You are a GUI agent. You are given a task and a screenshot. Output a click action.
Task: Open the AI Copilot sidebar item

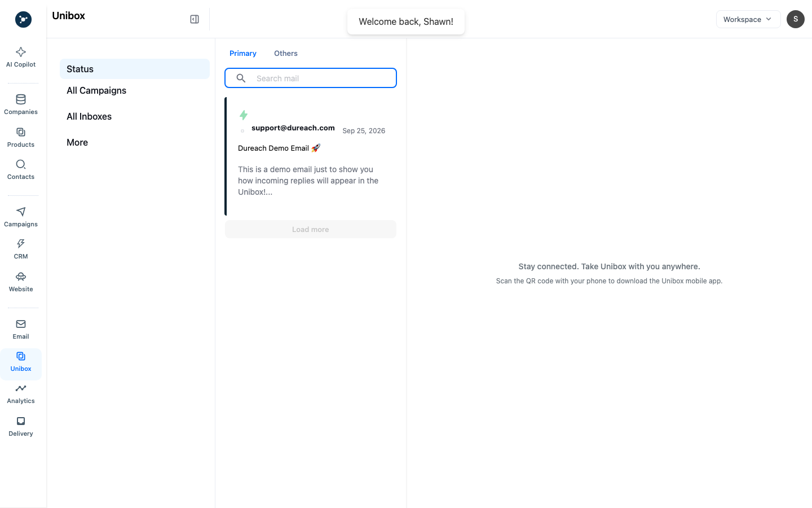[21, 57]
